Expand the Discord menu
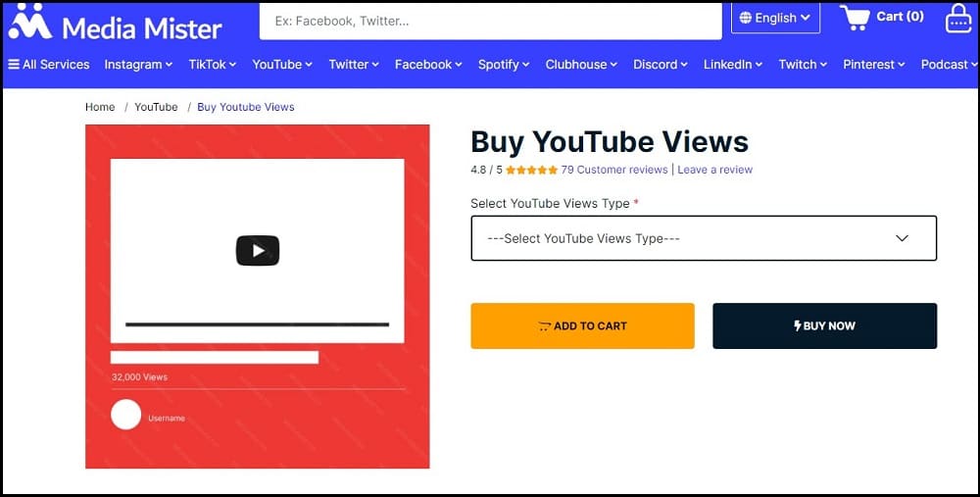Screen dimensions: 980x497 [x=660, y=65]
